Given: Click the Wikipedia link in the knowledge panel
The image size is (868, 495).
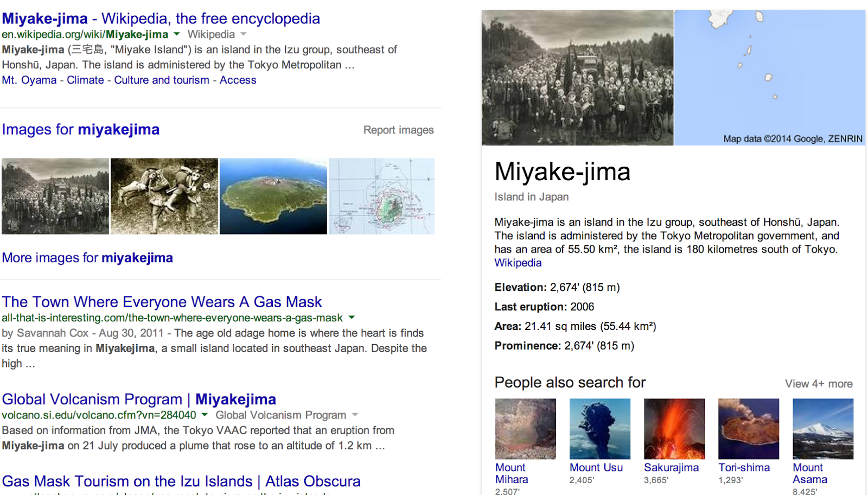Looking at the screenshot, I should (517, 263).
